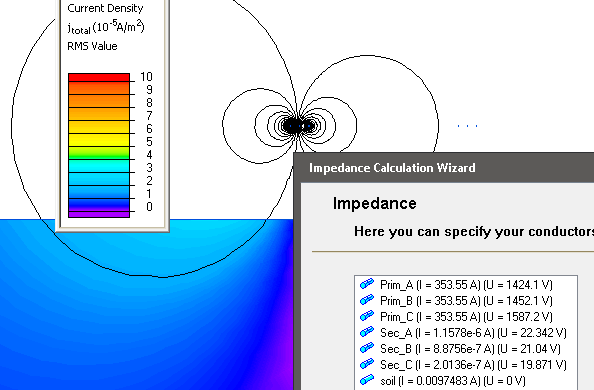
Task: Click the Prim_B conductor icon
Action: tap(367, 300)
